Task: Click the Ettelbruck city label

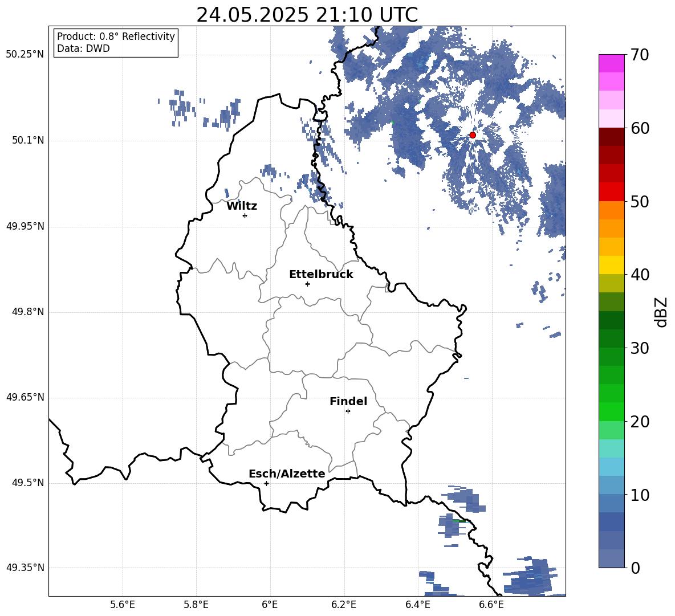Action: pyautogui.click(x=321, y=275)
